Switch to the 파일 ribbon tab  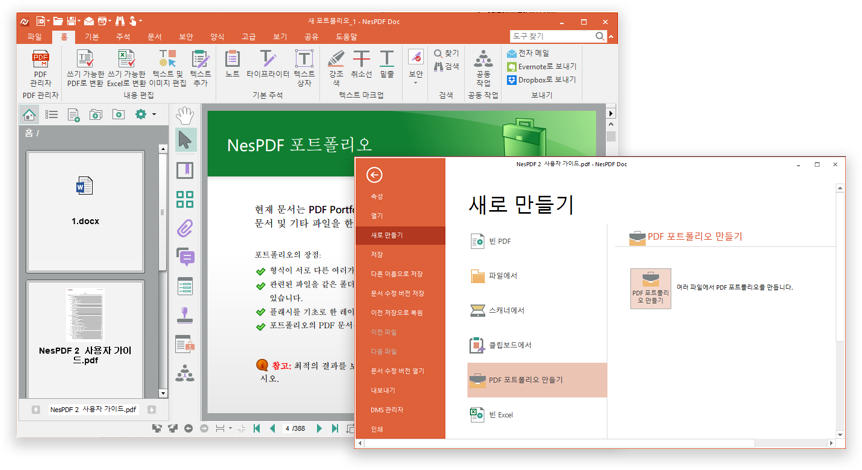(x=35, y=37)
